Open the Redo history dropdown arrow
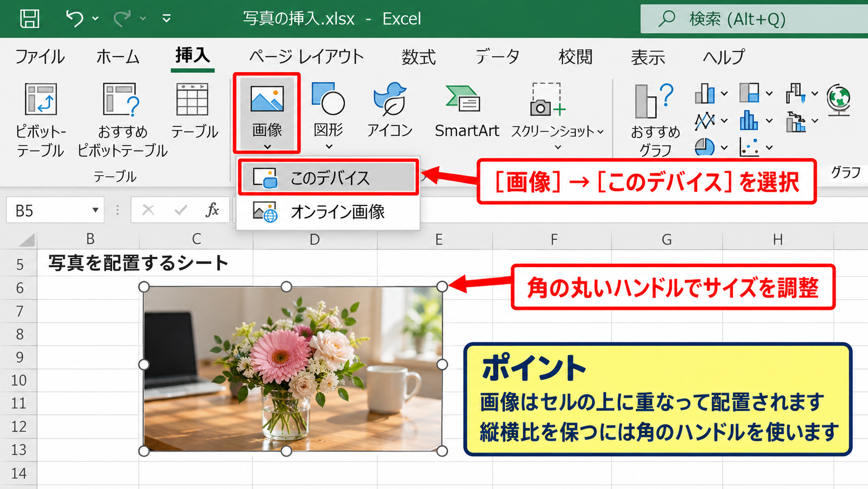Screen dimensions: 868x489 click(143, 19)
